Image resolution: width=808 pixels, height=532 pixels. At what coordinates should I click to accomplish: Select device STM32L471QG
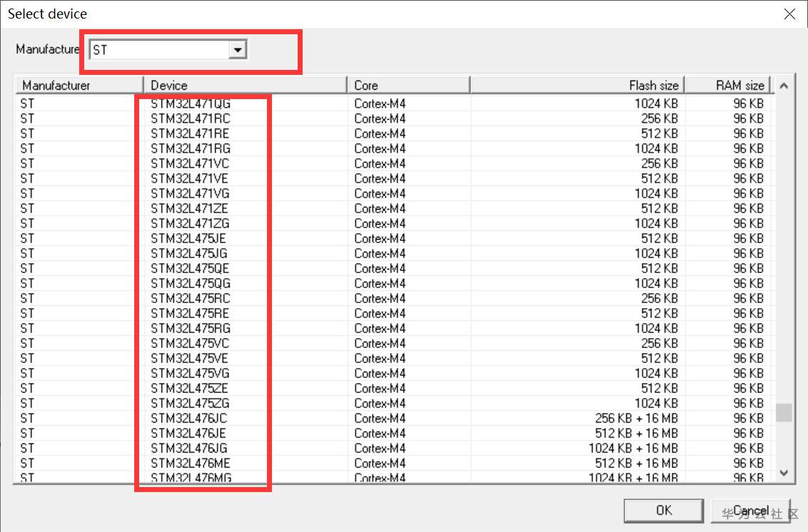pyautogui.click(x=191, y=103)
